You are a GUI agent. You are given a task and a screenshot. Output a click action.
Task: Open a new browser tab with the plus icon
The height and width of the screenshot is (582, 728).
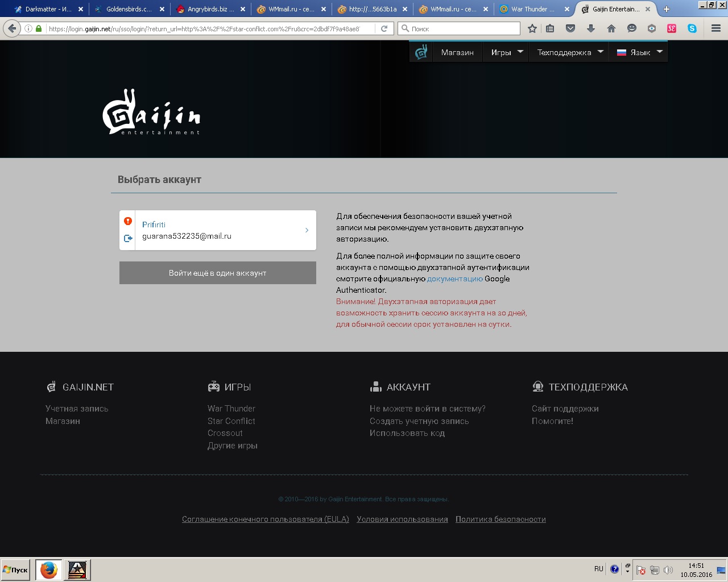pos(667,9)
